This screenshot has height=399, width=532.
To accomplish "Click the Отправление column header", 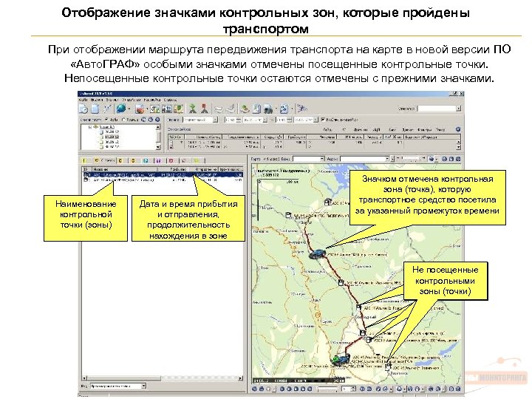I will 203,169.
